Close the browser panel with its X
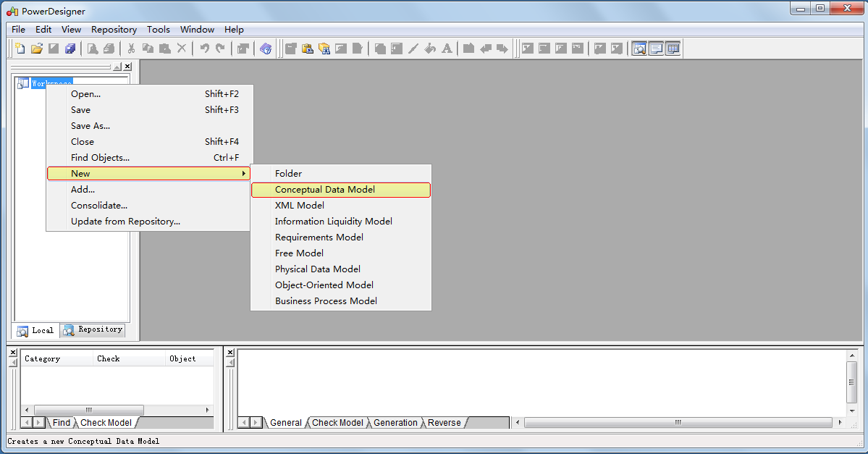The width and height of the screenshot is (868, 454). tap(128, 67)
